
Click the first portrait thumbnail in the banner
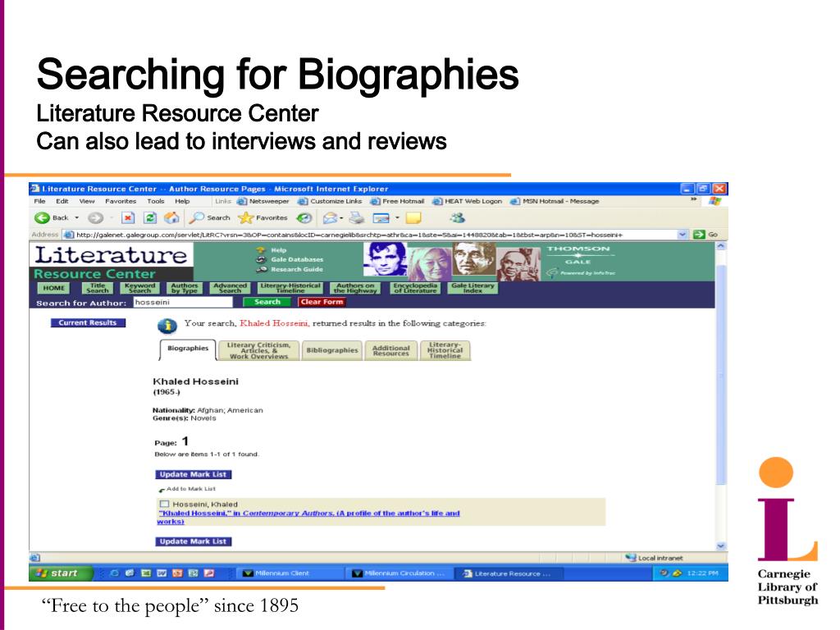click(x=386, y=258)
